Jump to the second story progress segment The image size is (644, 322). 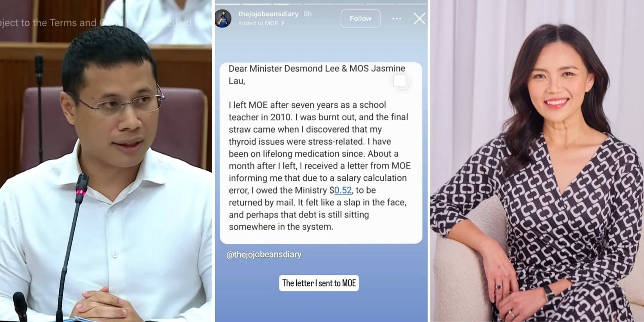tap(257, 4)
